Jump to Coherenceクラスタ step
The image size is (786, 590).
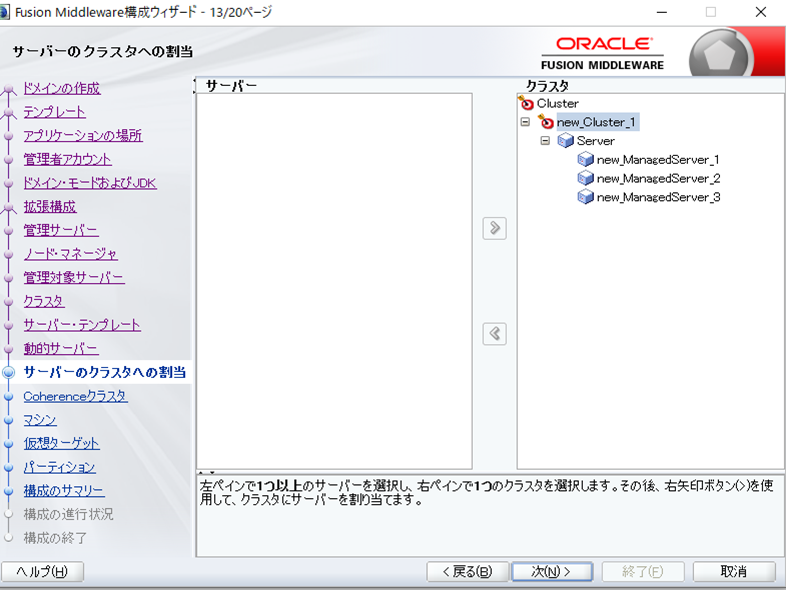pyautogui.click(x=75, y=396)
